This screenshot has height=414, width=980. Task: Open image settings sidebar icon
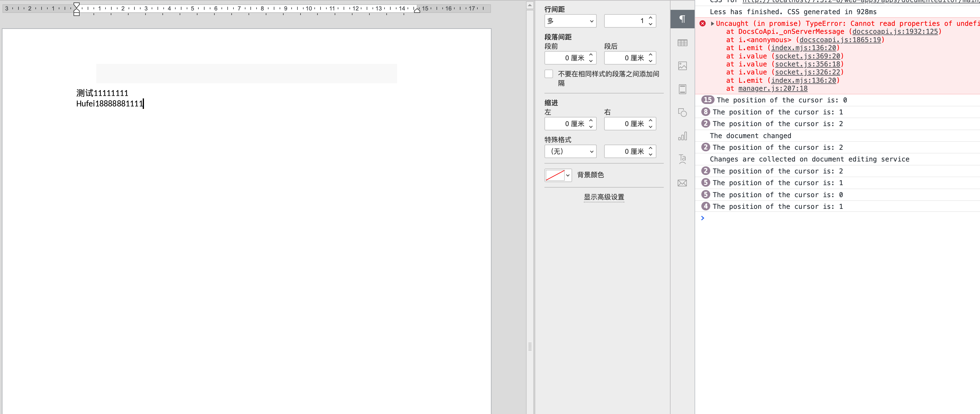click(x=682, y=66)
